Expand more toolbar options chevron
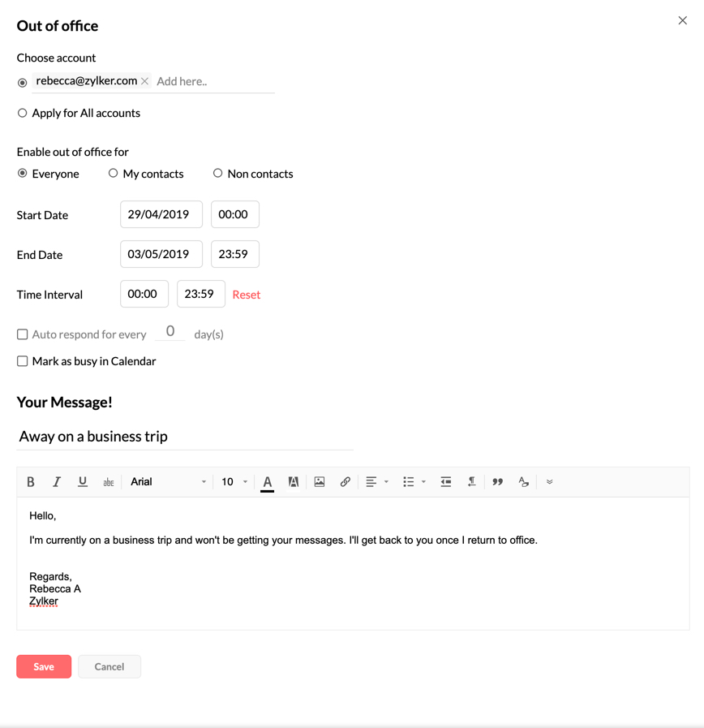The width and height of the screenshot is (704, 728). pos(549,482)
